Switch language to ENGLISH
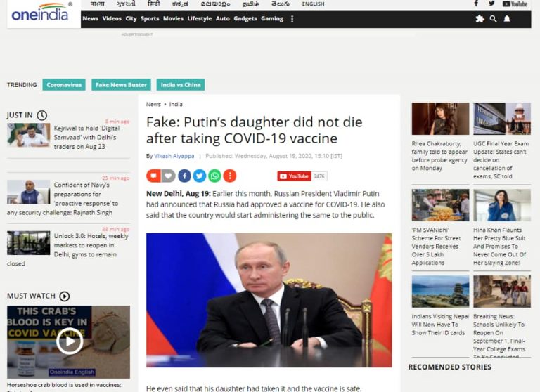 [x=313, y=4]
